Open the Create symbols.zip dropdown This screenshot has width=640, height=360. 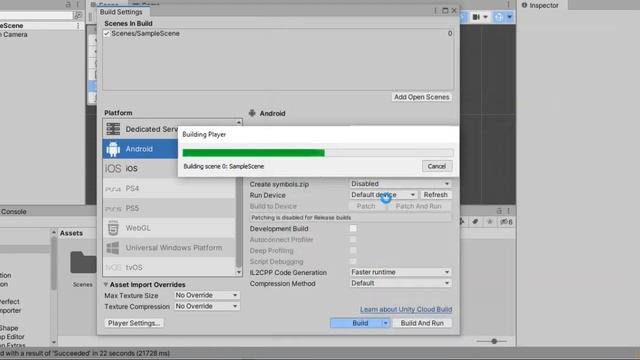coord(400,184)
